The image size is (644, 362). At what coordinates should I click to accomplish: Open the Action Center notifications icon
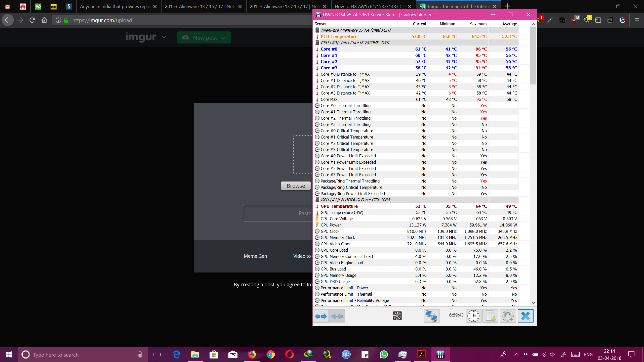(x=631, y=354)
